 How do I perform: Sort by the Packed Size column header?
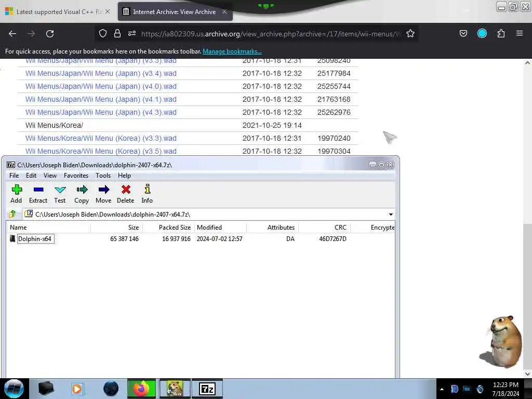click(168, 228)
